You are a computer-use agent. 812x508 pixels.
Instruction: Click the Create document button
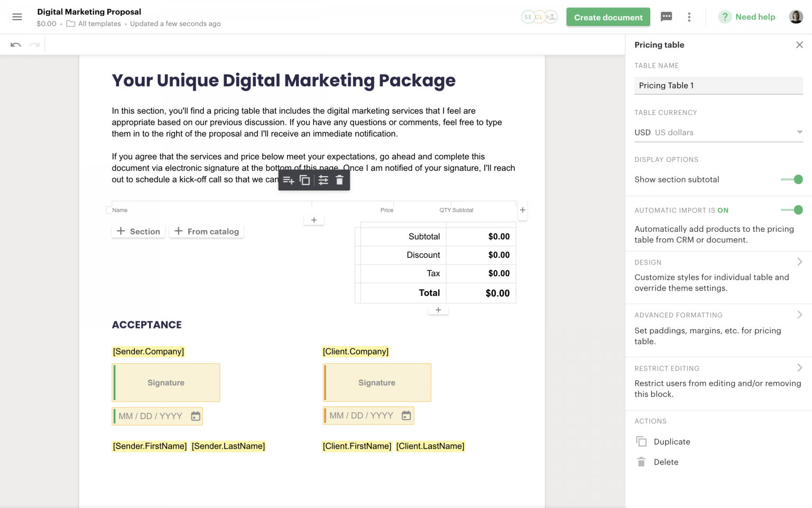[x=608, y=16]
